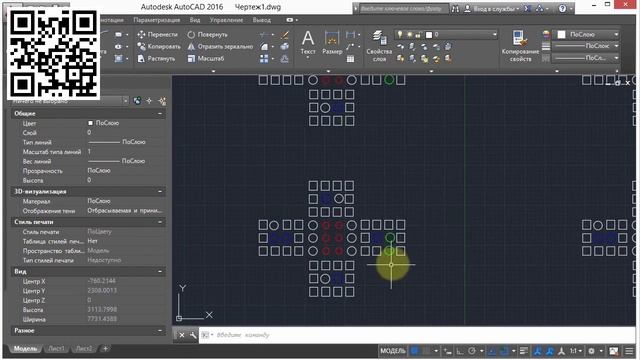Collapse the 3D-визуализация section
The height and width of the screenshot is (360, 640).
click(x=160, y=191)
